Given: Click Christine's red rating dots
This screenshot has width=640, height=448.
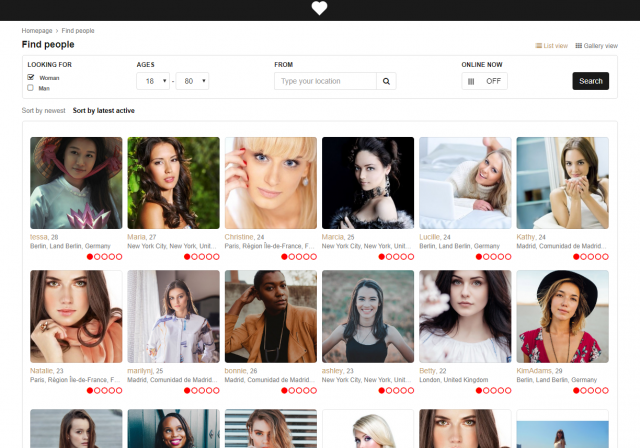Looking at the screenshot, I should point(299,257).
